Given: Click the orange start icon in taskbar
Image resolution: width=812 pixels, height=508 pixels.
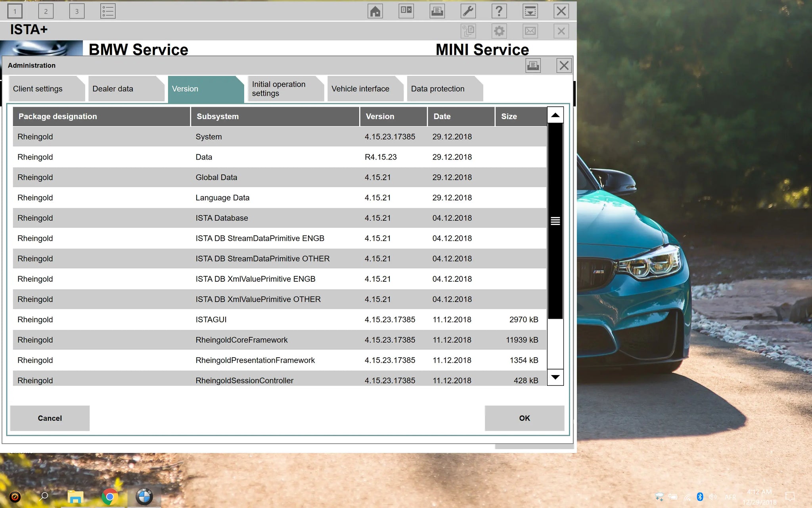Looking at the screenshot, I should [15, 496].
